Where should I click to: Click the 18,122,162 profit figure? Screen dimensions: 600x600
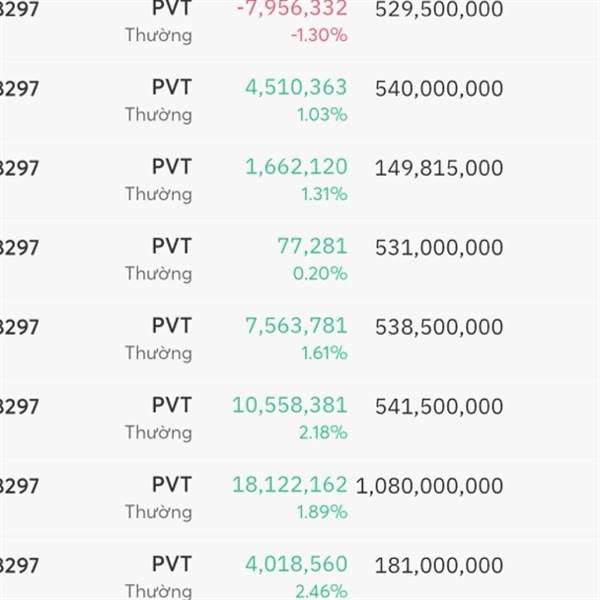(x=290, y=485)
